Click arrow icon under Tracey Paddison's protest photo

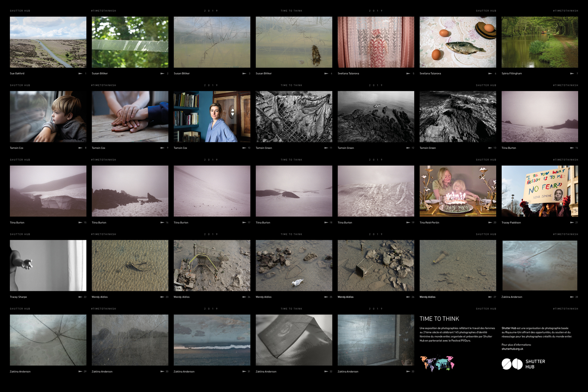click(x=572, y=223)
